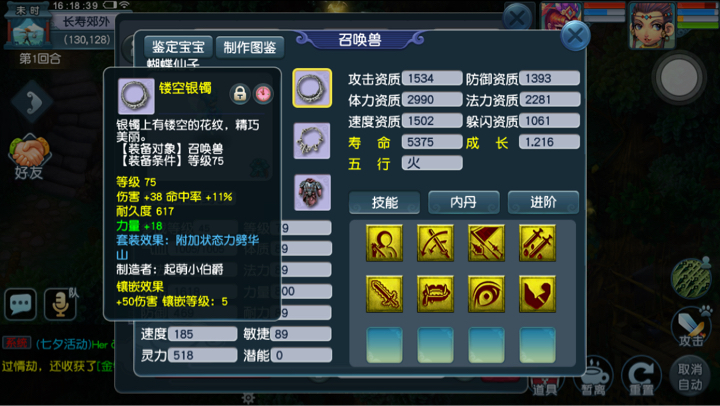Screen dimensions: 720x406
Task: Click the 鉴定宝宝 button
Action: pos(178,46)
